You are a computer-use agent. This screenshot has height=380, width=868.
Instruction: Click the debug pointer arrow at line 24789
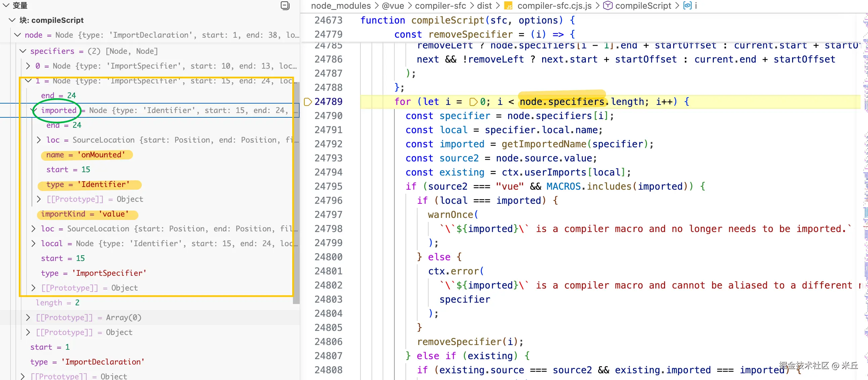(x=307, y=102)
